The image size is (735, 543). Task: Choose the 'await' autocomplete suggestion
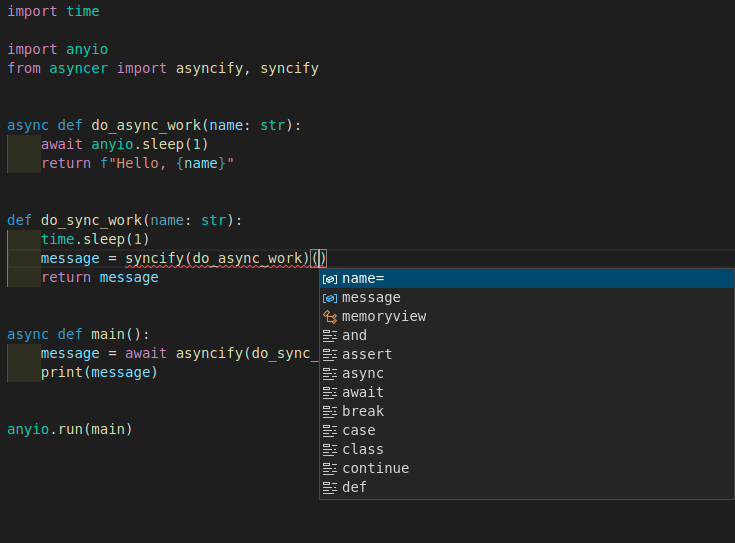pos(363,393)
